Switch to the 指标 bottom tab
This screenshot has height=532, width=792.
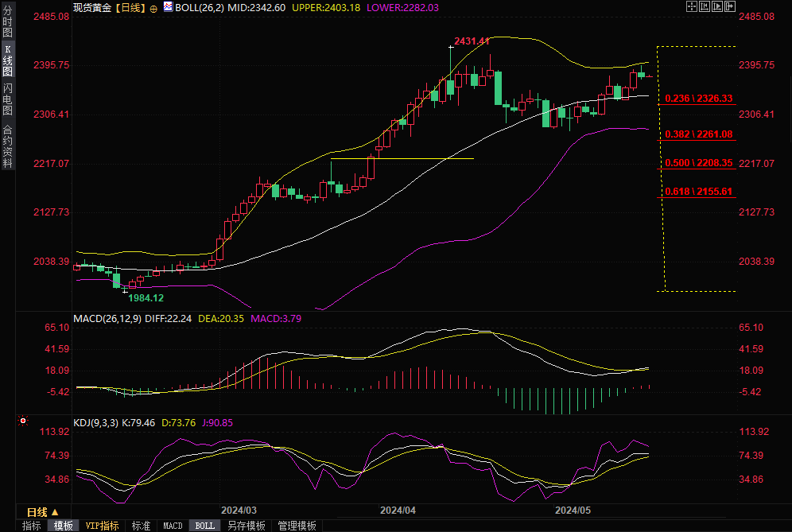pos(32,526)
